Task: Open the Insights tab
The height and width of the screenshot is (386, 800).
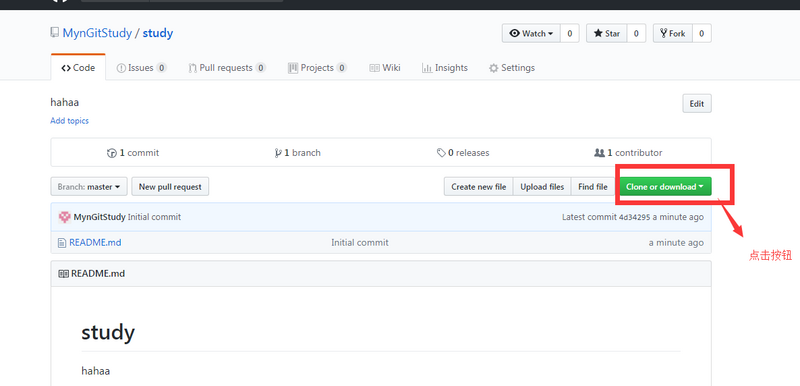Action: coord(444,68)
